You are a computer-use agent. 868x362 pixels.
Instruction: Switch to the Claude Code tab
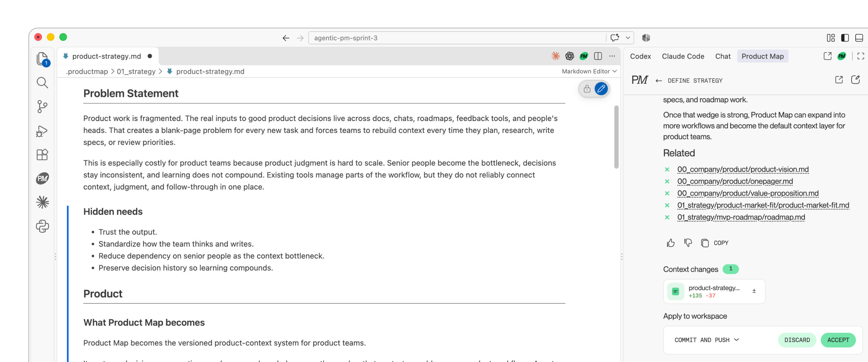tap(683, 56)
